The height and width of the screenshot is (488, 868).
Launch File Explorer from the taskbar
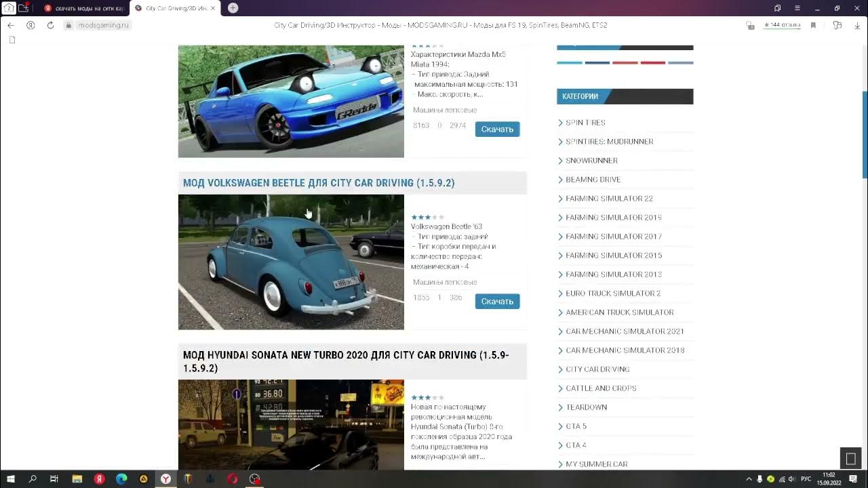[x=77, y=479]
